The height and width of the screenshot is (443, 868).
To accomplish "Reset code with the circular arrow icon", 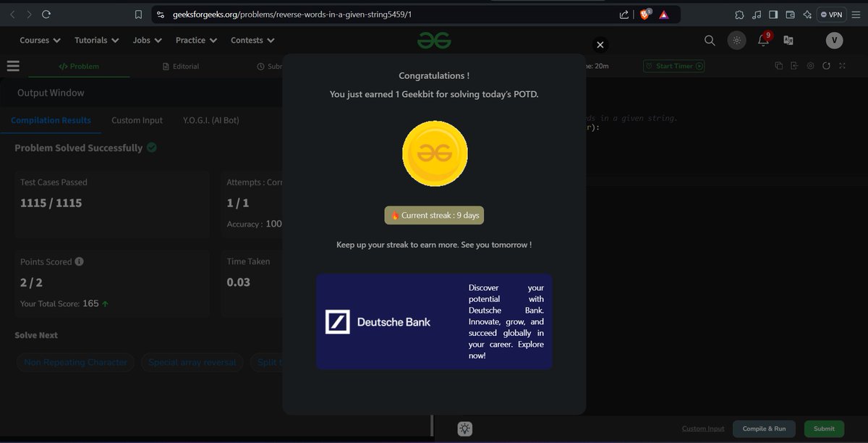I will (x=827, y=66).
